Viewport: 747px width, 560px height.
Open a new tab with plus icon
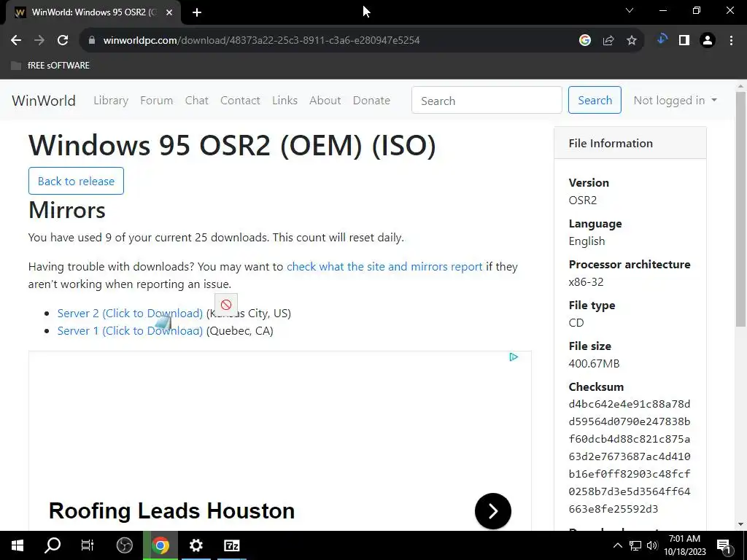[x=197, y=12]
